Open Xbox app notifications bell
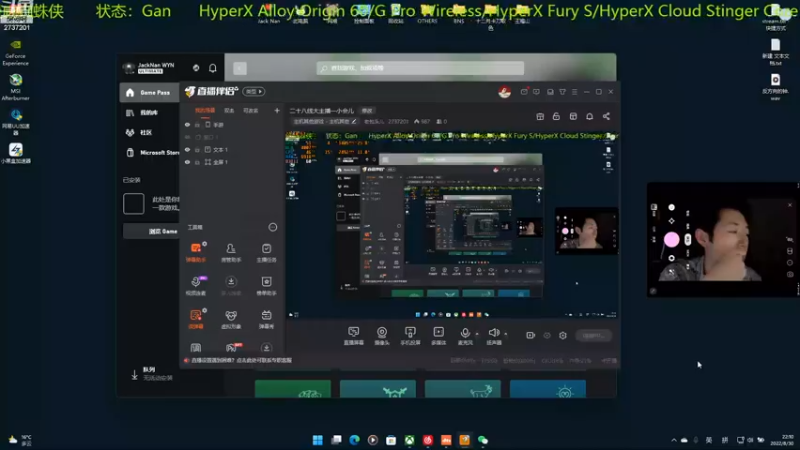The image size is (800, 450). [213, 68]
